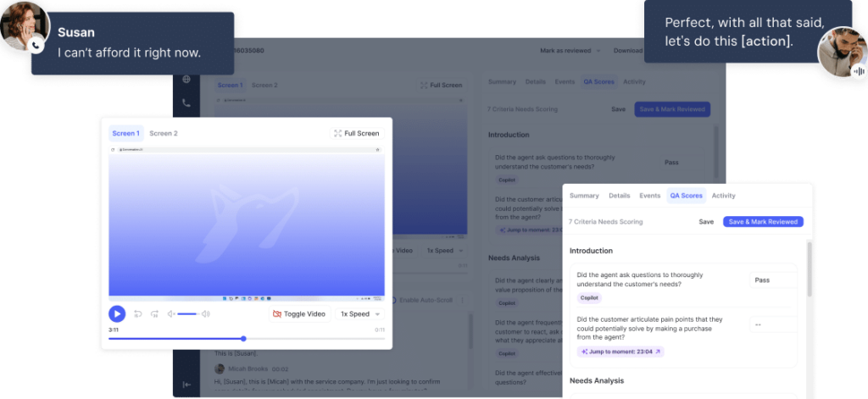Open Details tab in background window
868x399 pixels.
point(536,82)
